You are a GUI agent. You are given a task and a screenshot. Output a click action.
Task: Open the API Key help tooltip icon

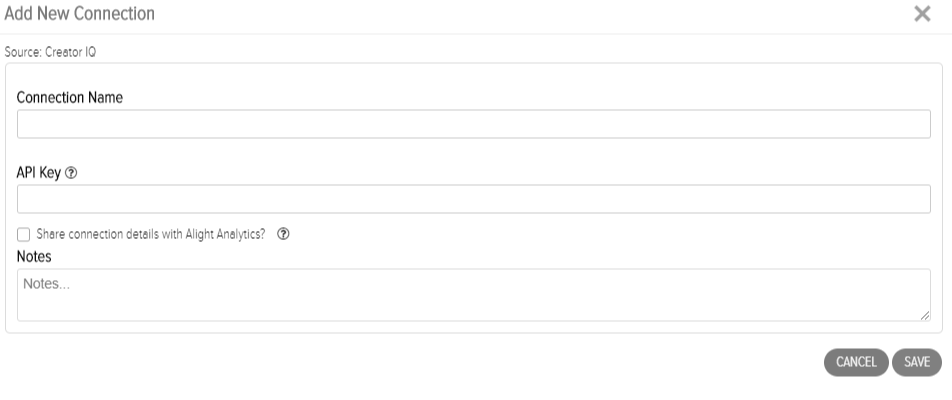click(71, 174)
